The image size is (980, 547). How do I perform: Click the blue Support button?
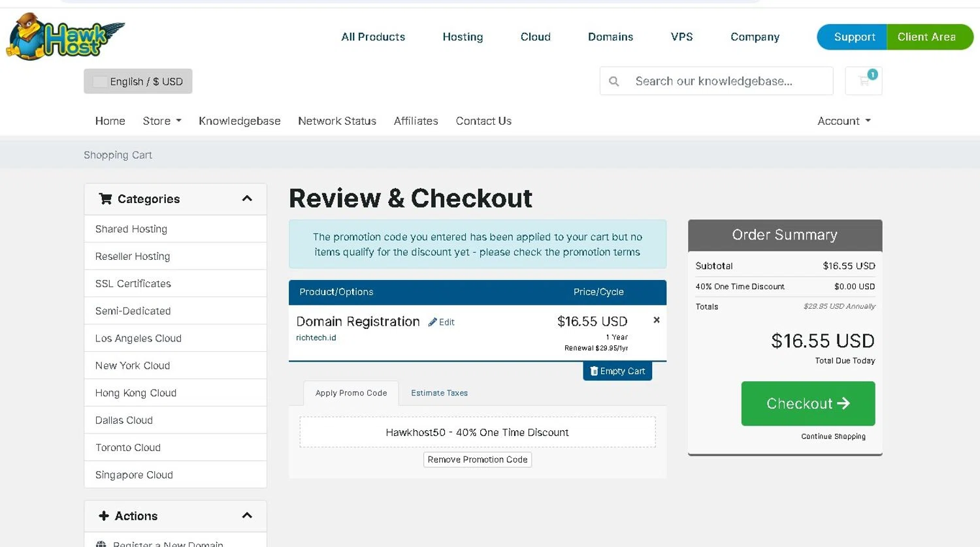pyautogui.click(x=852, y=37)
